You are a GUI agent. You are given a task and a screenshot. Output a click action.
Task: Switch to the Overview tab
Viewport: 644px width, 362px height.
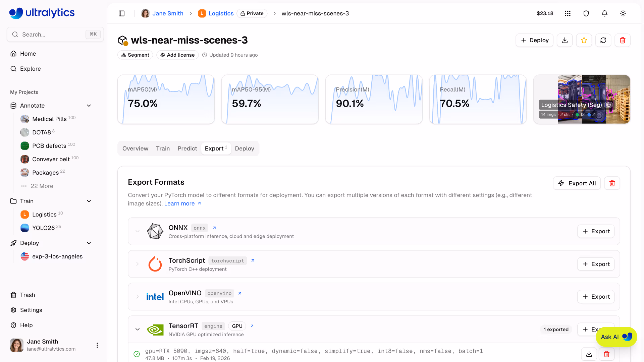pos(135,148)
